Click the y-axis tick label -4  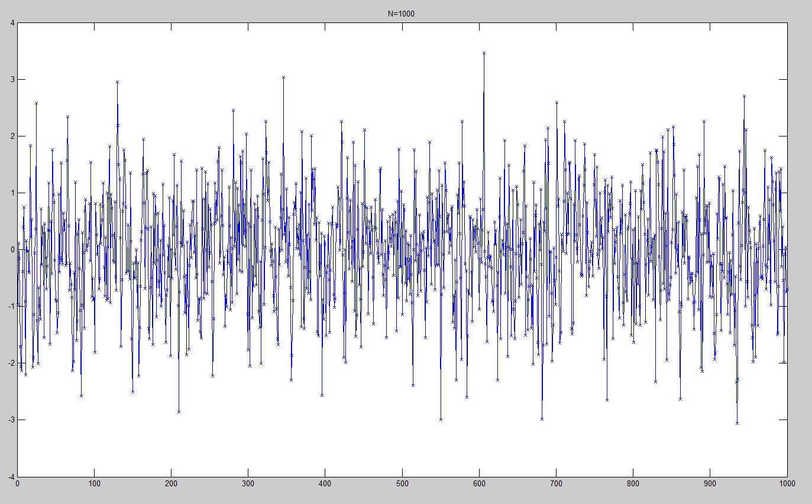(11, 476)
